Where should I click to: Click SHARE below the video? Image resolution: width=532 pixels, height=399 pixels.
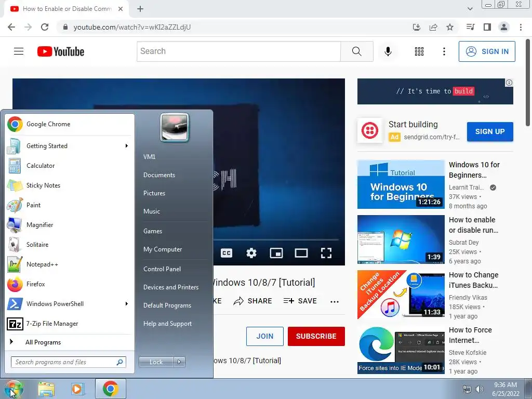point(253,301)
